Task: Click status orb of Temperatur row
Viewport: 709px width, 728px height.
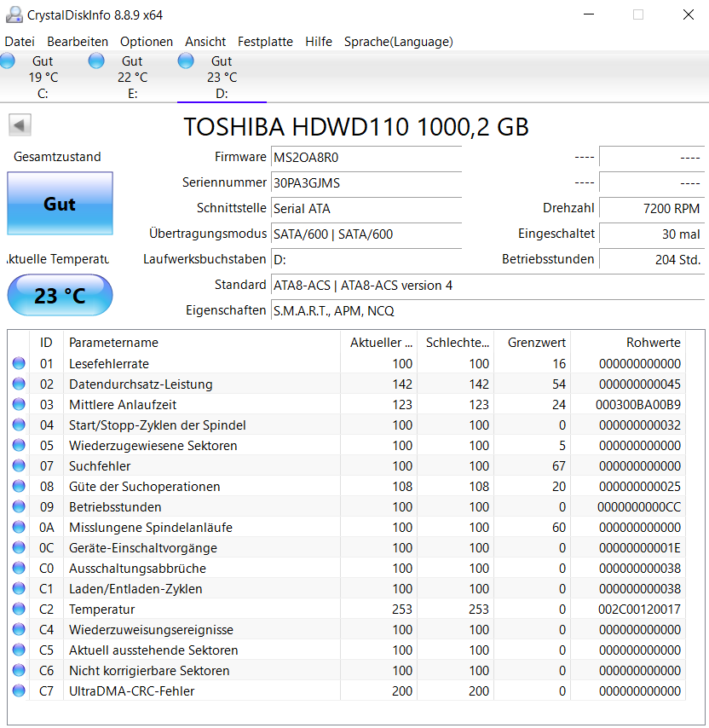Action: [x=19, y=609]
